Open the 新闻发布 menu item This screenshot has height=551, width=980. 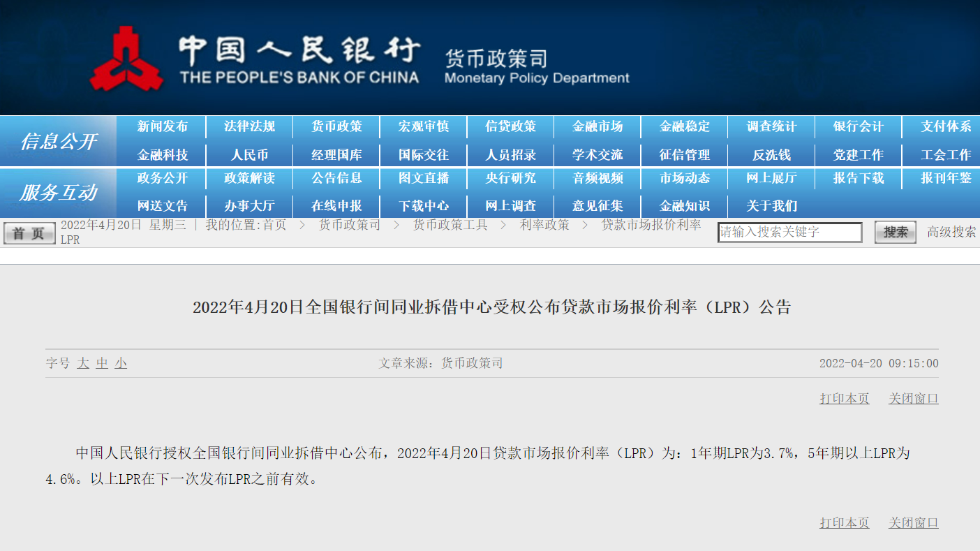click(163, 126)
